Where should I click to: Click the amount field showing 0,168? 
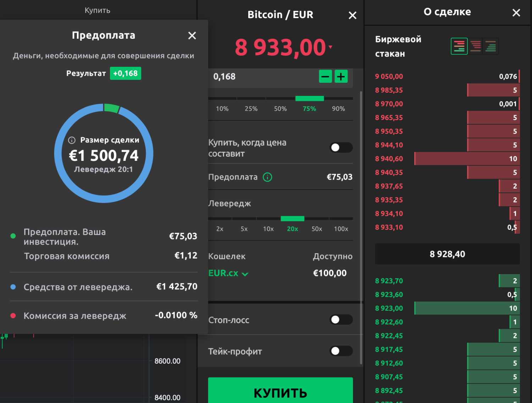(262, 77)
